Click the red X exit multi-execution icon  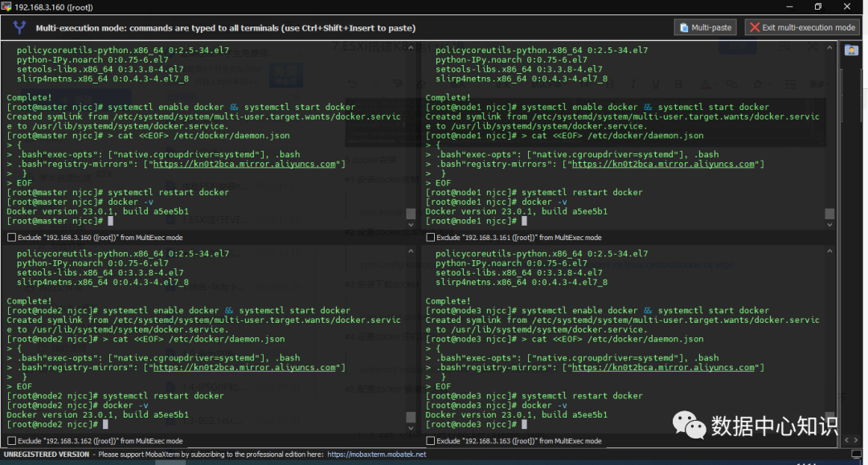click(x=755, y=27)
